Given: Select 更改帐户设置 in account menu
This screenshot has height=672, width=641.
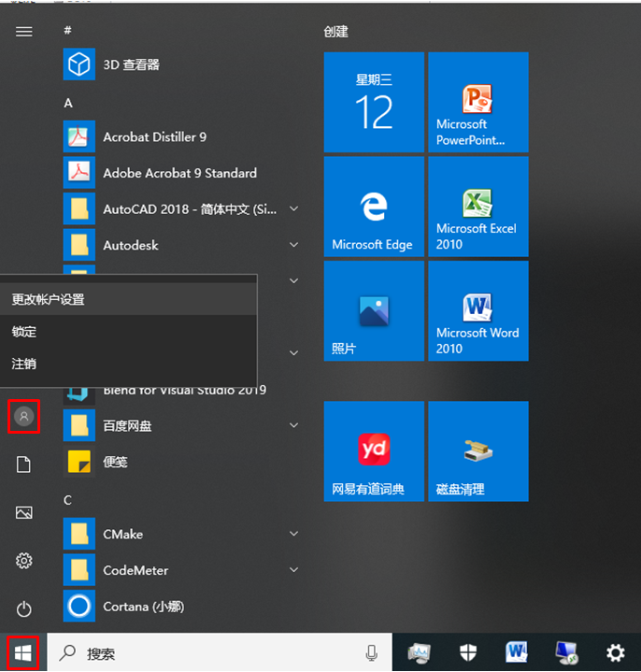Looking at the screenshot, I should [x=129, y=299].
